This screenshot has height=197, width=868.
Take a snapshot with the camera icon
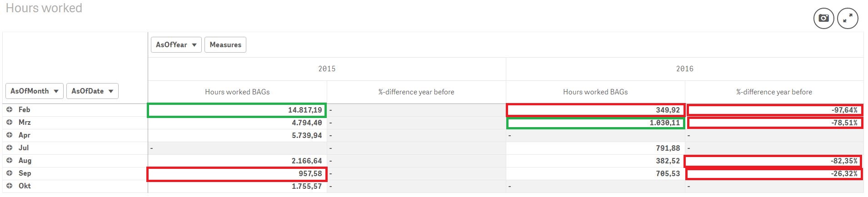point(823,19)
